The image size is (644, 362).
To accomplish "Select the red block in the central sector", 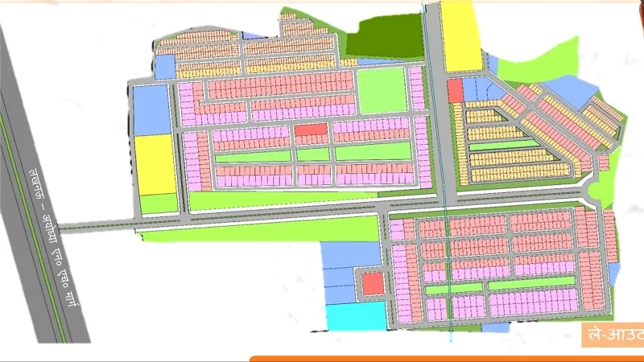I will [311, 130].
